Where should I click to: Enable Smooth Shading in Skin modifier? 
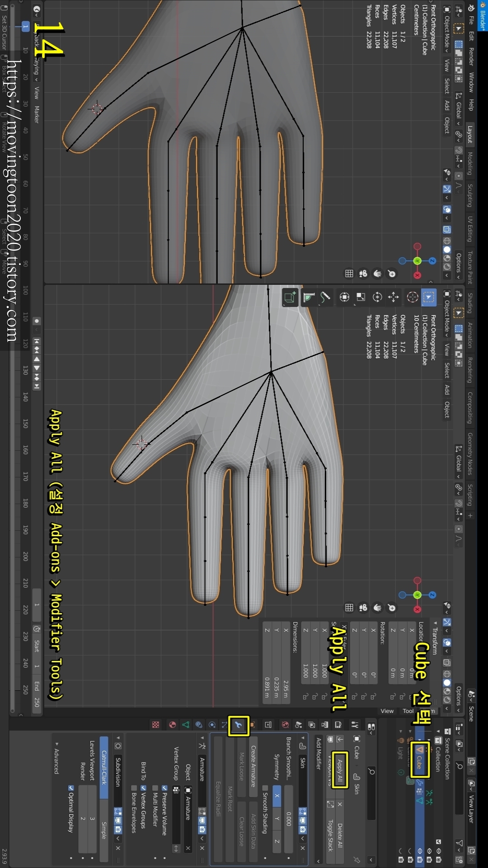(x=265, y=788)
